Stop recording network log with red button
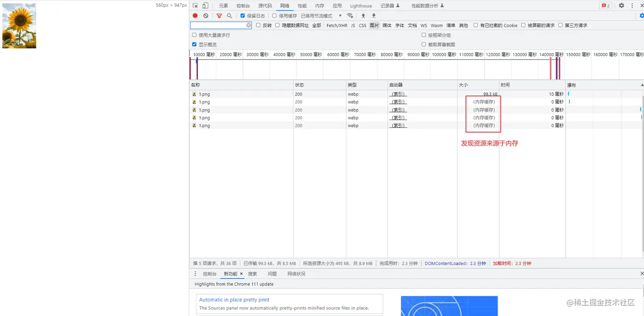The height and width of the screenshot is (316, 644). pos(195,16)
